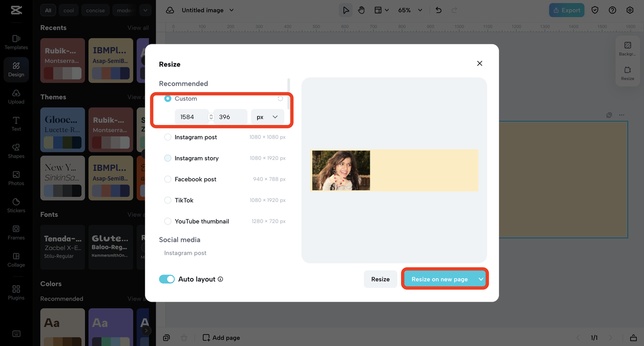The image size is (644, 346).
Task: Click the Collage sidebar icon
Action: click(x=16, y=259)
